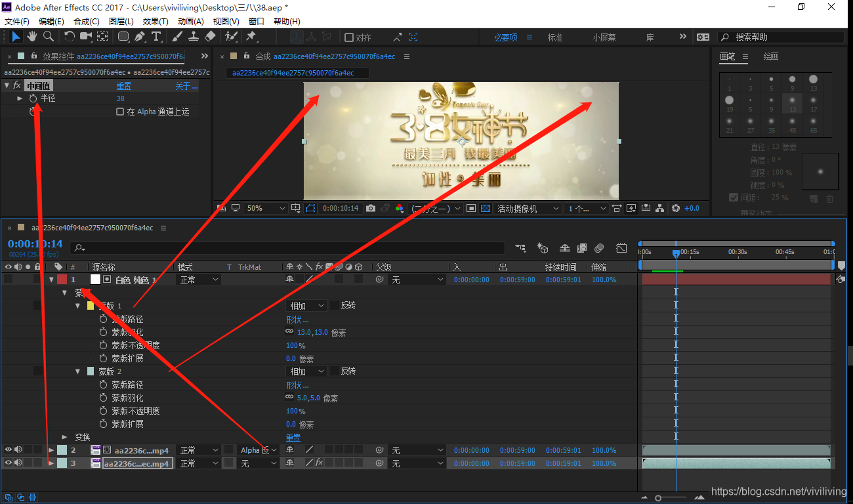Select the Clone Stamp tool

pos(194,37)
